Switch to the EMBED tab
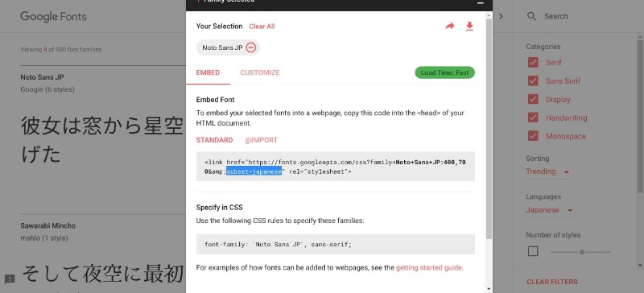 (208, 72)
